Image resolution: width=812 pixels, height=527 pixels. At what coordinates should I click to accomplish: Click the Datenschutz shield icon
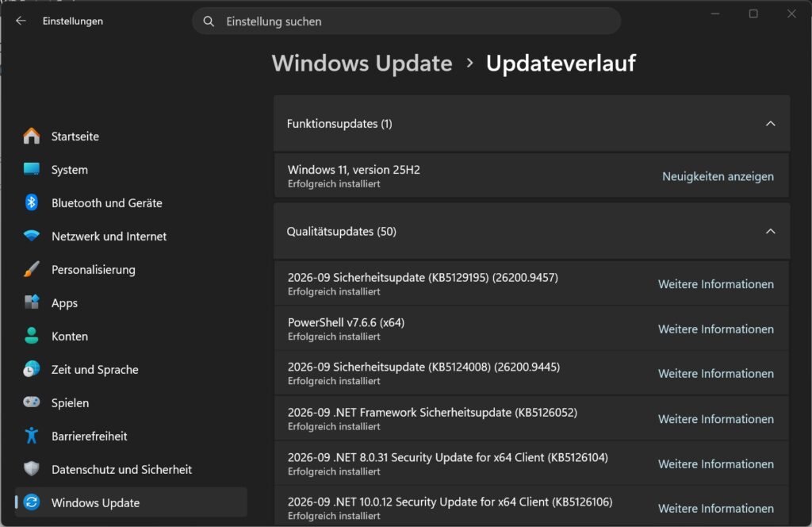coord(32,468)
